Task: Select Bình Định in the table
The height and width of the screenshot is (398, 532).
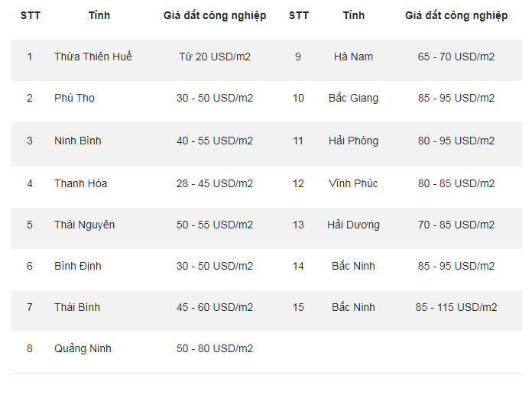Action: coord(78,266)
